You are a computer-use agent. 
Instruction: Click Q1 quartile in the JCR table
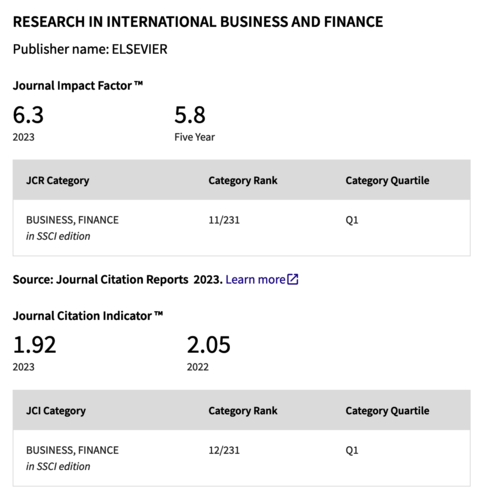pos(352,220)
